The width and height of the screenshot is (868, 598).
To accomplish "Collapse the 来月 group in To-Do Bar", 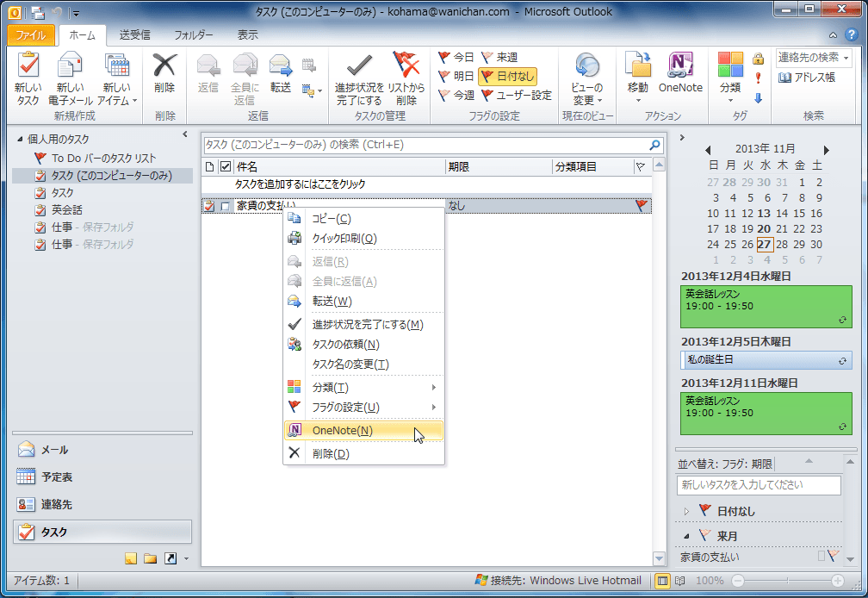I will 686,536.
